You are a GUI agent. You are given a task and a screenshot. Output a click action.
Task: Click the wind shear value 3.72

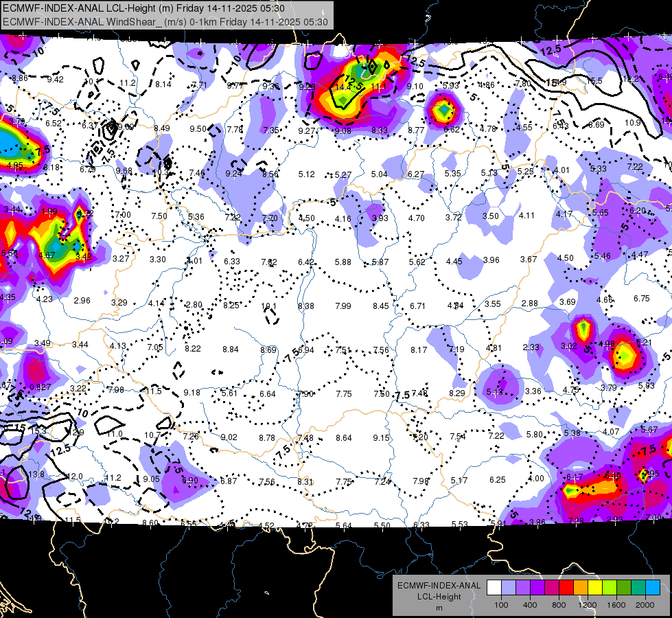[x=454, y=218]
